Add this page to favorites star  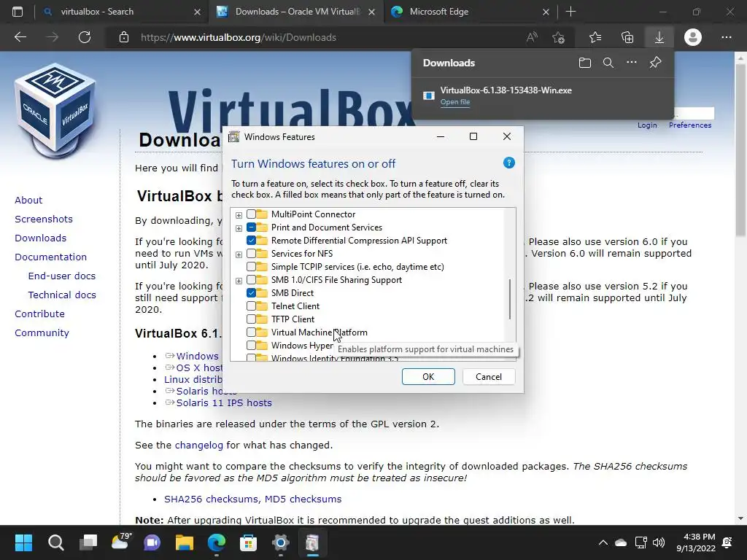(x=558, y=37)
